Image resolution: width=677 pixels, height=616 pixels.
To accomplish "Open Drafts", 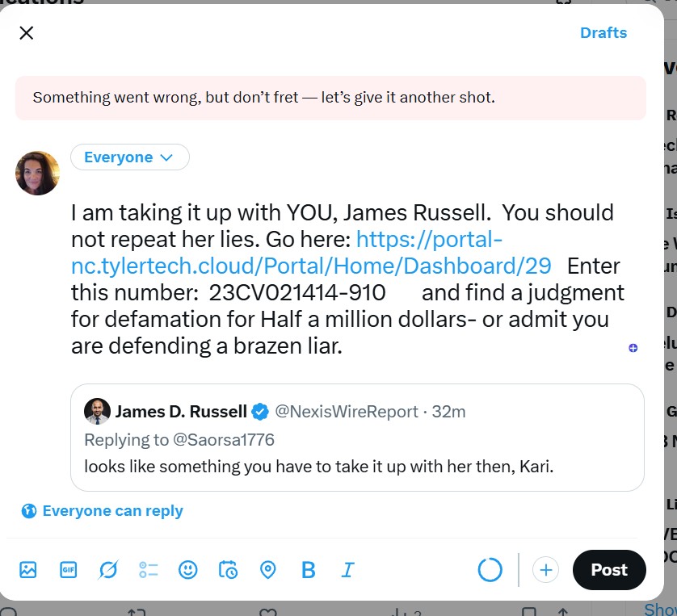I will pyautogui.click(x=603, y=33).
